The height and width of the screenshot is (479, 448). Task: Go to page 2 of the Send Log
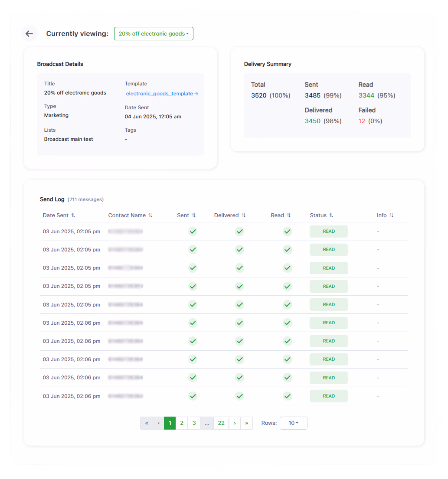[182, 423]
